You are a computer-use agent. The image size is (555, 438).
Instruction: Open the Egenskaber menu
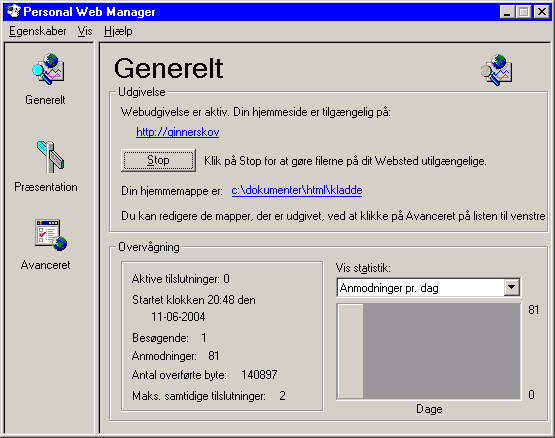tap(38, 31)
